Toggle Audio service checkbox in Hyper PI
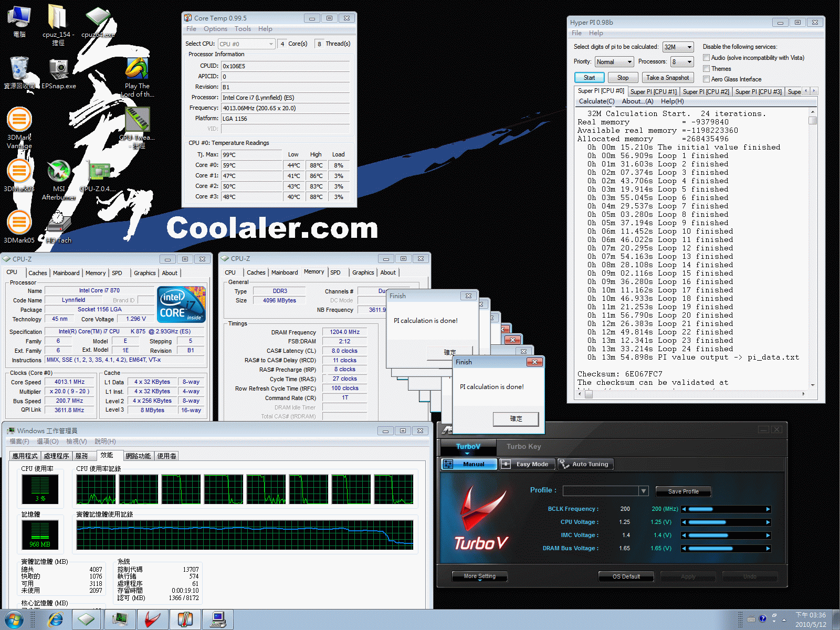The width and height of the screenshot is (840, 630). click(x=706, y=58)
